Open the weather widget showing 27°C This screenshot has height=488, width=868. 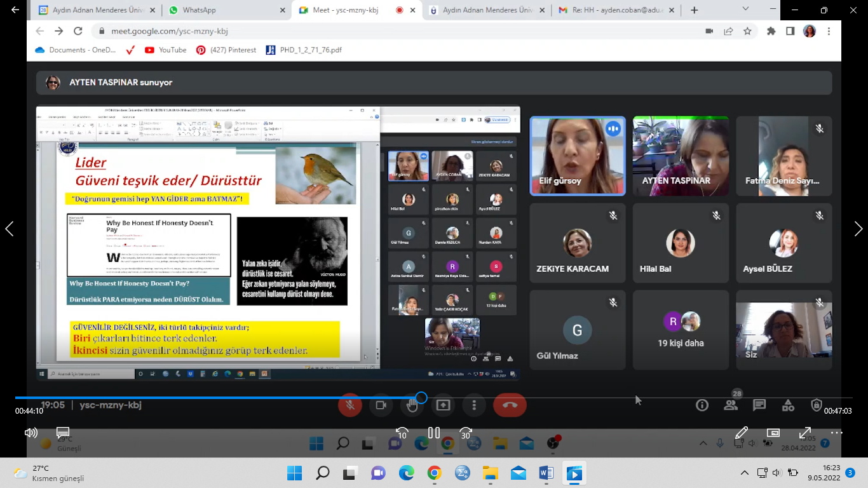click(50, 473)
